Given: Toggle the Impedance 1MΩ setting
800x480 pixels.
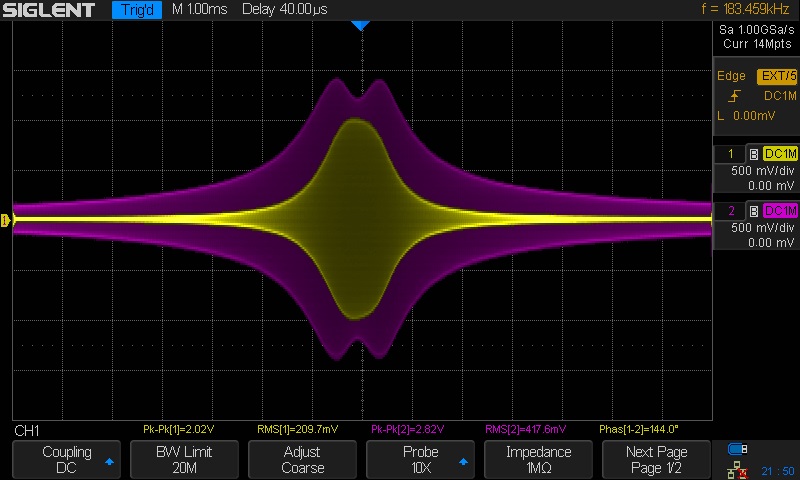Looking at the screenshot, I should [538, 459].
